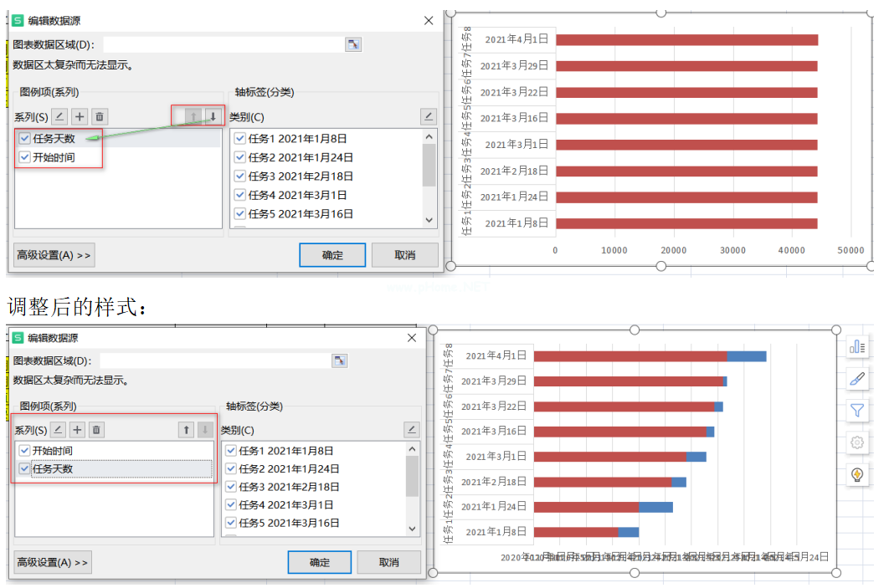This screenshot has height=588, width=884.
Task: Uncheck 任务天数 series in upper dialog
Action: 25,139
